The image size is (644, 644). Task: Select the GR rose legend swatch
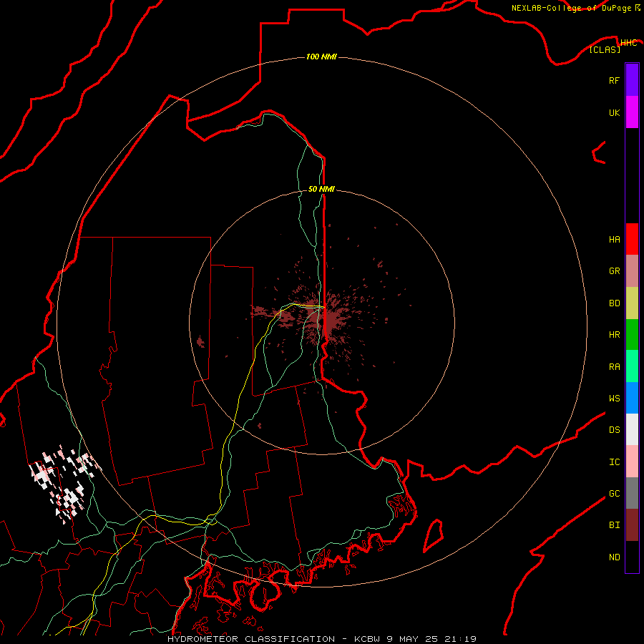point(632,271)
